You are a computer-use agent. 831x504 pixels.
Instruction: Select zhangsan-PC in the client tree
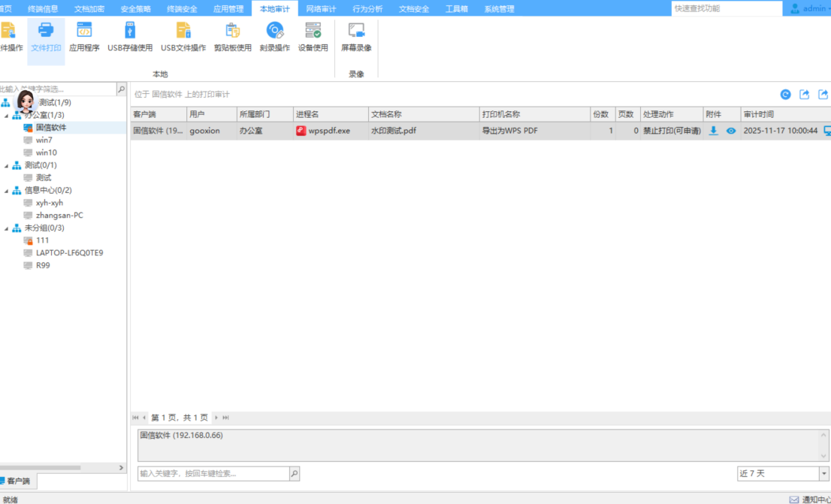pyautogui.click(x=59, y=216)
